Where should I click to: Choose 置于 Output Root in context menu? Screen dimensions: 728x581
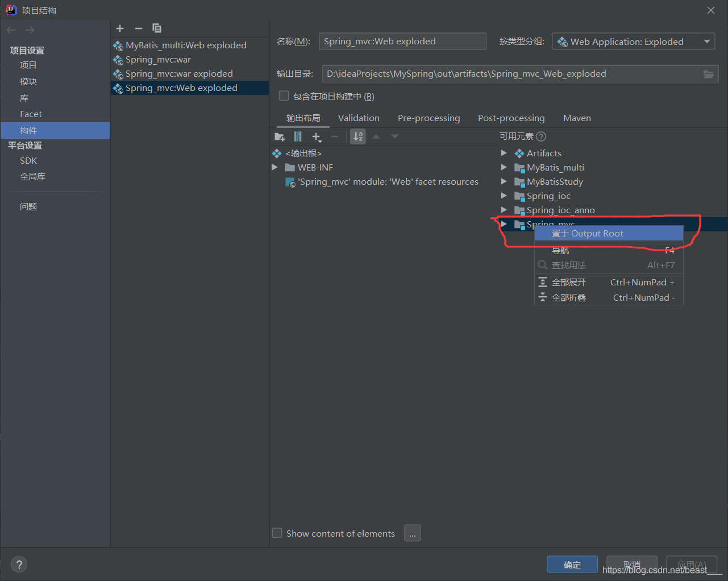pyautogui.click(x=609, y=234)
